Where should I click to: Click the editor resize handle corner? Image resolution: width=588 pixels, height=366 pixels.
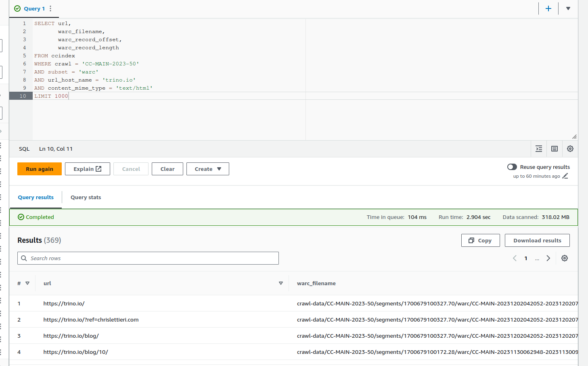pos(574,137)
